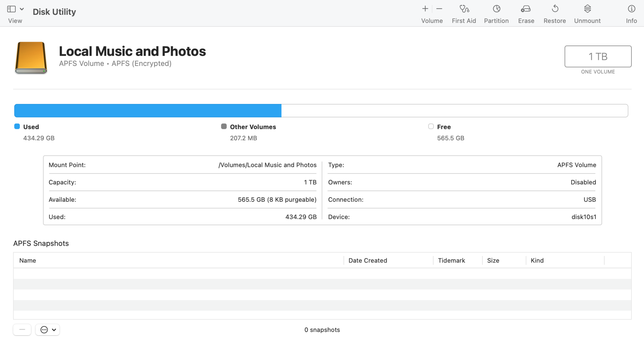Sort snapshots by Date Created

click(388, 261)
